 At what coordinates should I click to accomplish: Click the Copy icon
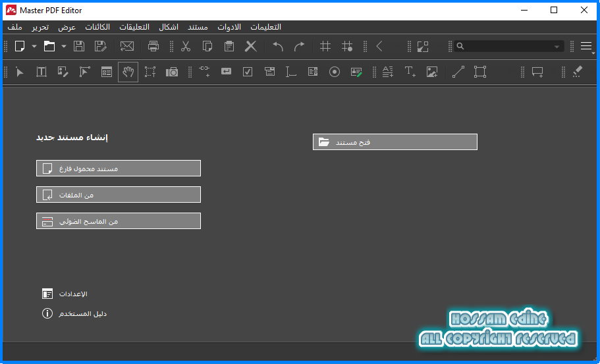coord(207,46)
